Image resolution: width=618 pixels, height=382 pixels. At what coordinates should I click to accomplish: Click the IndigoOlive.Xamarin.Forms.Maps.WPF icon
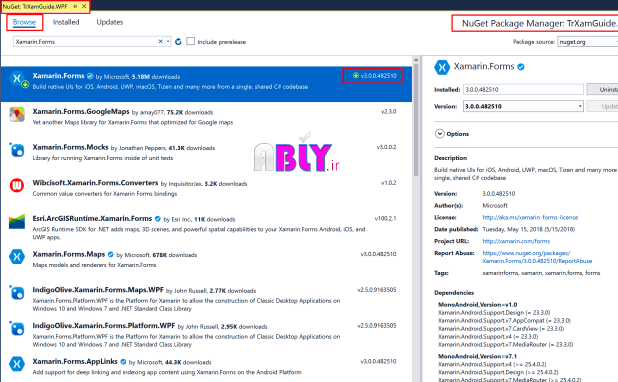point(17,293)
